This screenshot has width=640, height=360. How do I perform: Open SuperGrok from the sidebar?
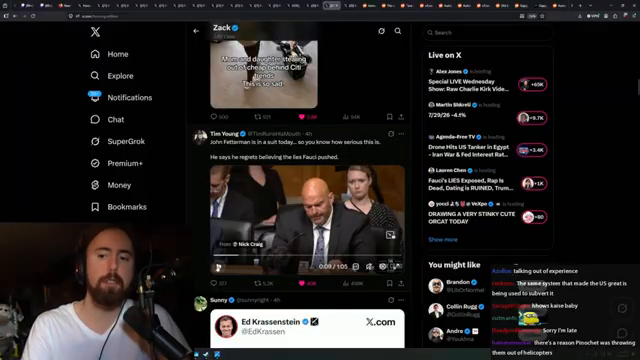118,141
